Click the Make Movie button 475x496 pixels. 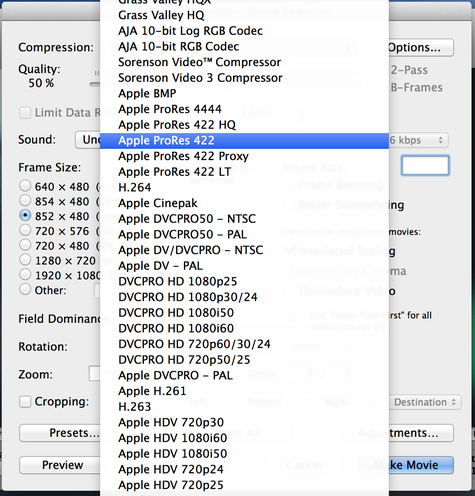(x=406, y=465)
